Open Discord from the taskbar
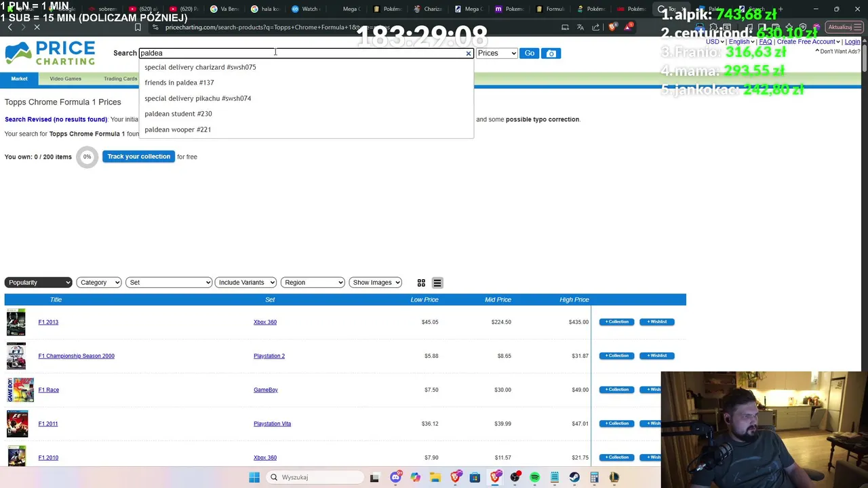Image resolution: width=868 pixels, height=488 pixels. point(395,477)
